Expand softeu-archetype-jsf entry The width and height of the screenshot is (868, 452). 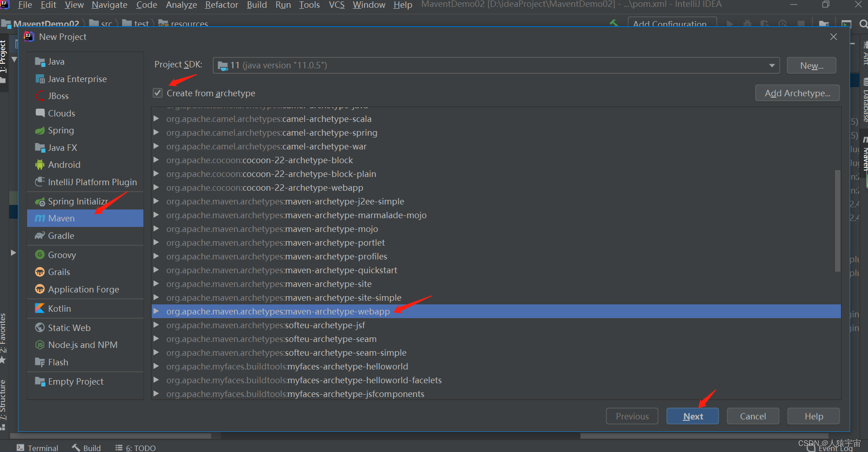pyautogui.click(x=156, y=325)
